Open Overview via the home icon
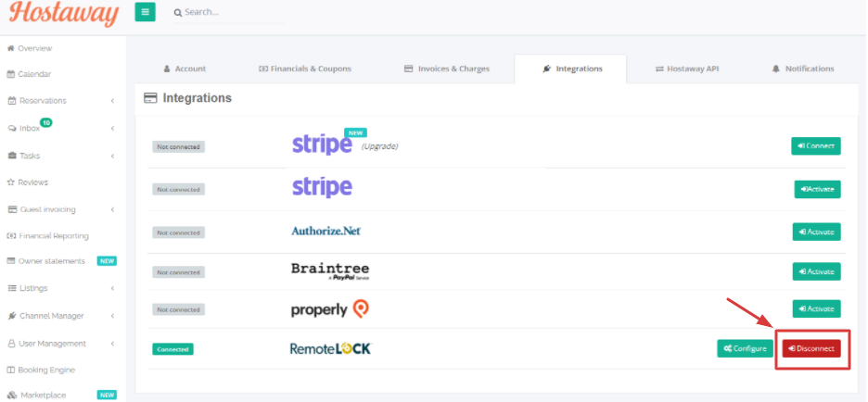 point(10,48)
